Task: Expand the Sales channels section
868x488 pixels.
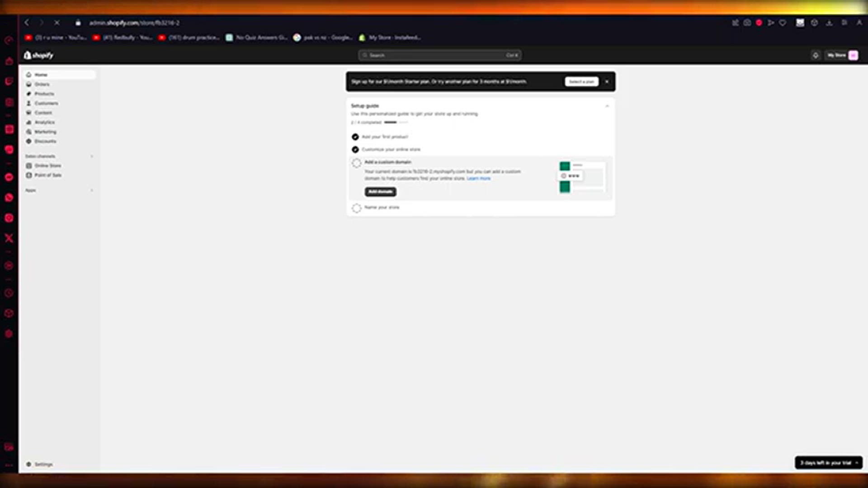Action: click(92, 156)
